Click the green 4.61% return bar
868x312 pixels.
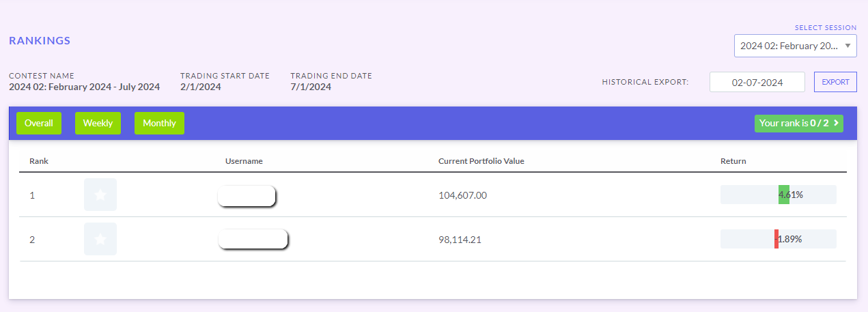coord(783,195)
